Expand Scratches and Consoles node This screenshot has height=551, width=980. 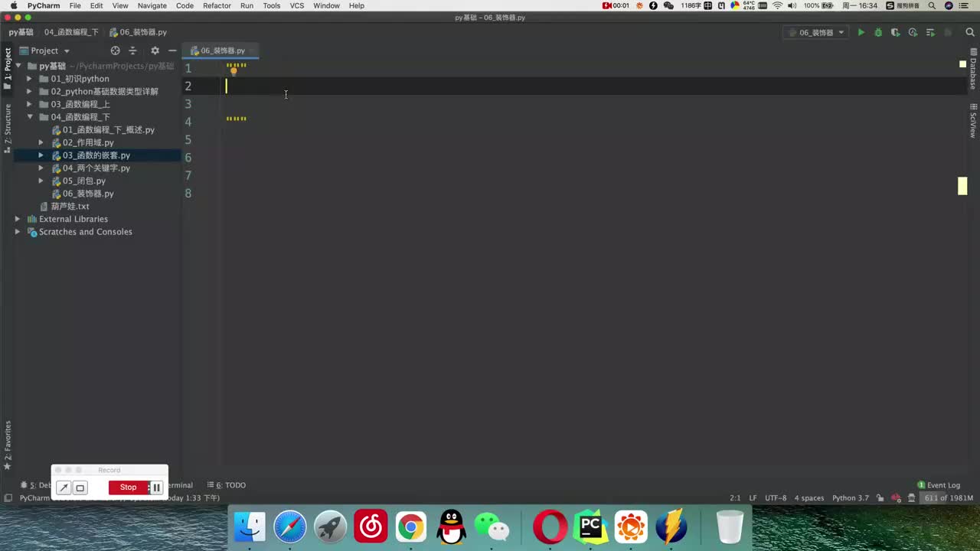18,232
